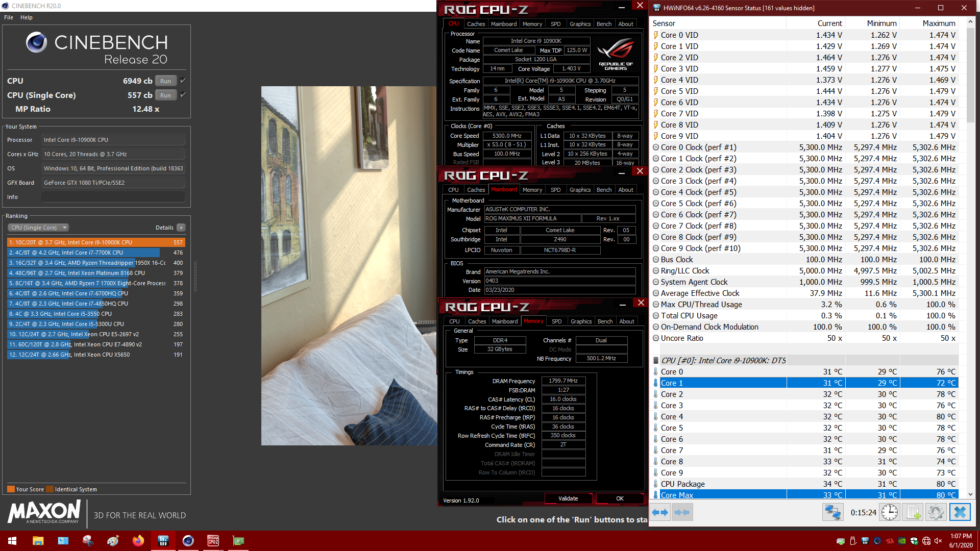Minimize the top ROG CPU-Z window
Image resolution: width=980 pixels, height=551 pixels.
[x=621, y=7]
